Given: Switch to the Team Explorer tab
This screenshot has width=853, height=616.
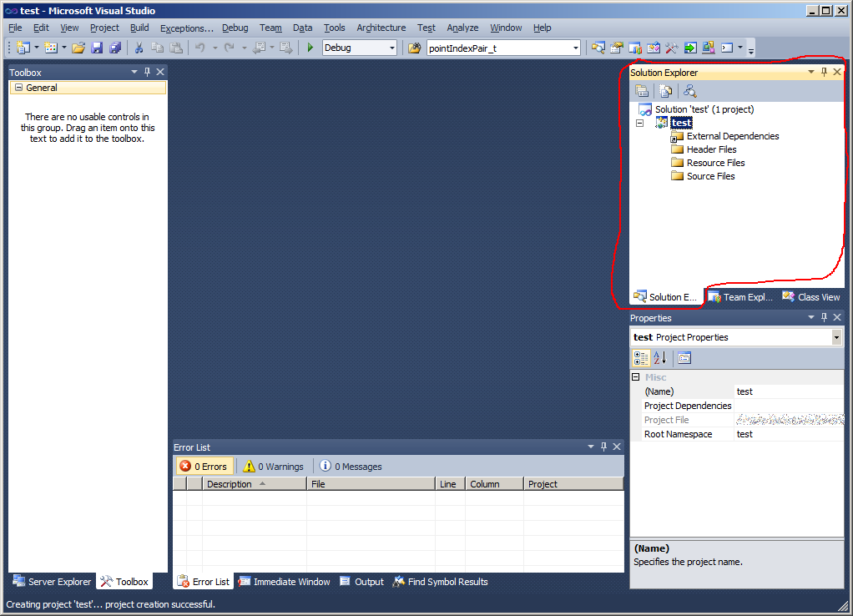Looking at the screenshot, I should tap(740, 297).
